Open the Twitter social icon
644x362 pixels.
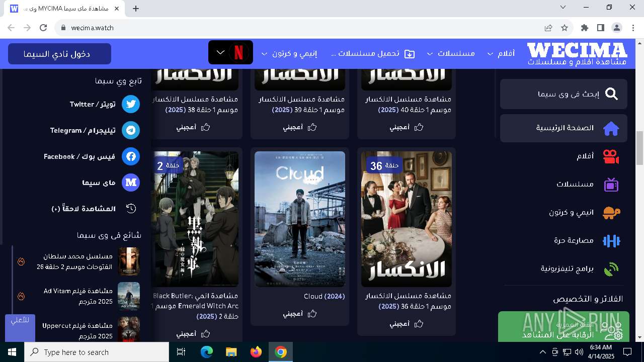pyautogui.click(x=131, y=104)
